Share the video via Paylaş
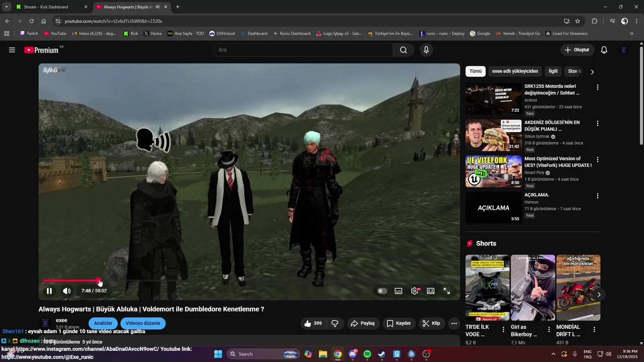This screenshot has width=644, height=362. (363, 323)
